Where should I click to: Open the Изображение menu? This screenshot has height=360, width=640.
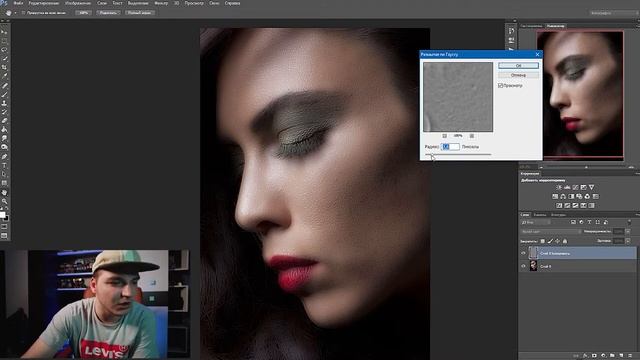coord(78,3)
